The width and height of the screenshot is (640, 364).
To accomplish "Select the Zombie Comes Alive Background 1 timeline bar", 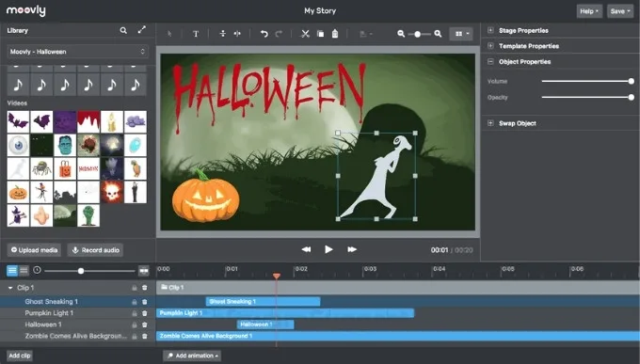I will 398,336.
